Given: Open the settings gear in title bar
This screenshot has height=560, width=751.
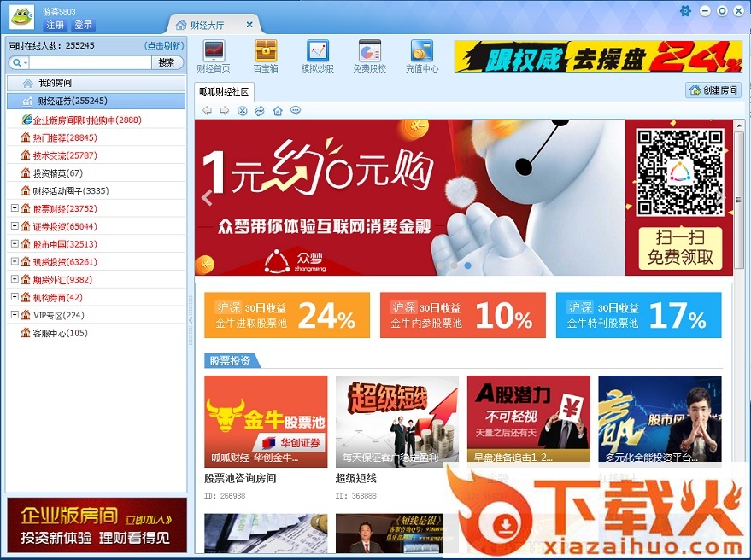Looking at the screenshot, I should (686, 11).
